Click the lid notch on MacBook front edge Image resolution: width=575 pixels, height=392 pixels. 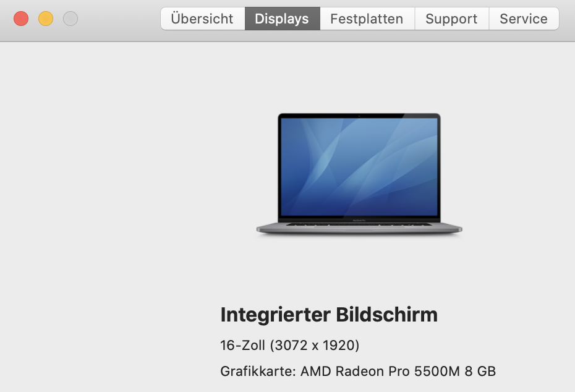359,230
